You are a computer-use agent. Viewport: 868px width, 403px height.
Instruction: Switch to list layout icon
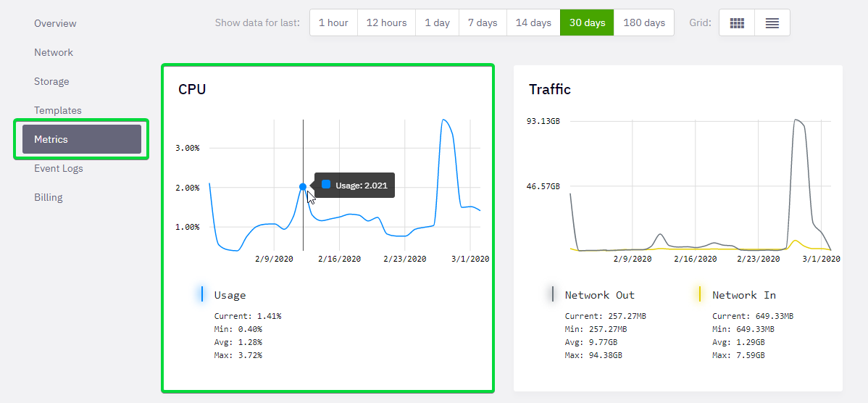(772, 22)
